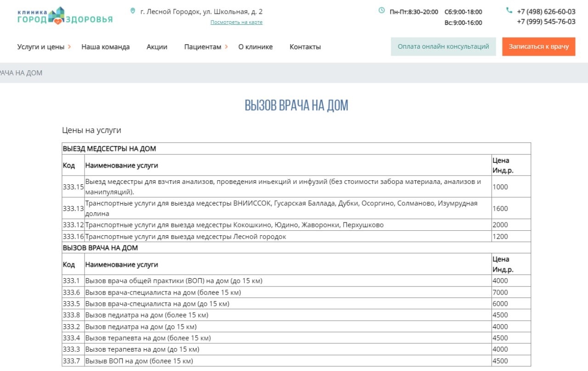Select code cell 333.12

click(73, 225)
